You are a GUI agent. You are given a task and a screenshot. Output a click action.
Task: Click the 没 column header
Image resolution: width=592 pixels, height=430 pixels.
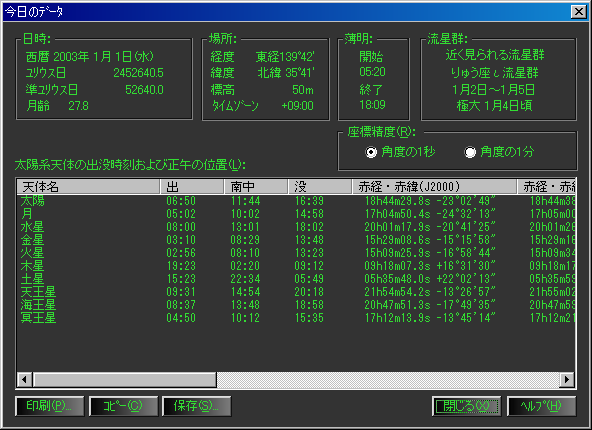tap(320, 186)
